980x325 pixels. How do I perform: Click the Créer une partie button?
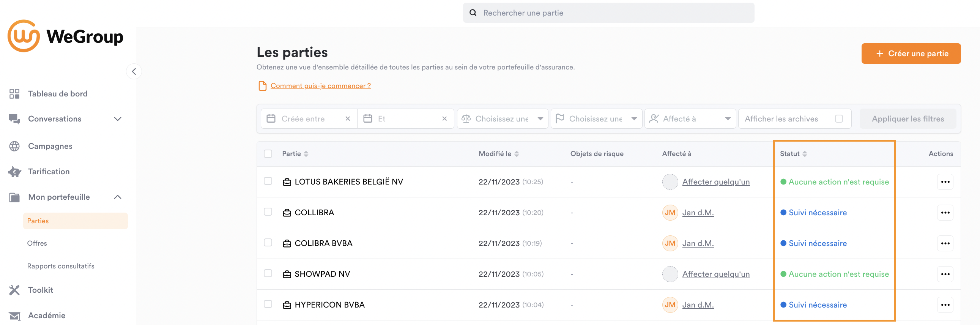[911, 54]
